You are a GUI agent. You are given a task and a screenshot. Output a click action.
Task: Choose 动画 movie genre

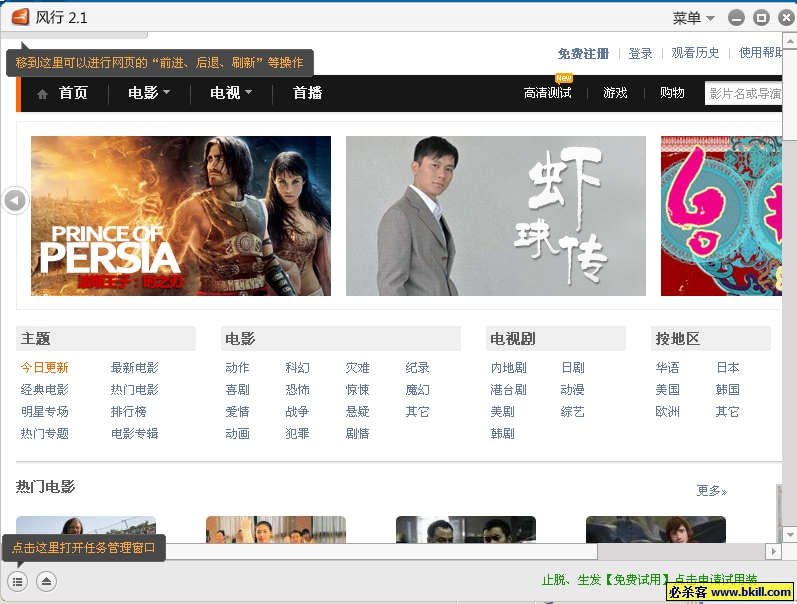pyautogui.click(x=237, y=433)
